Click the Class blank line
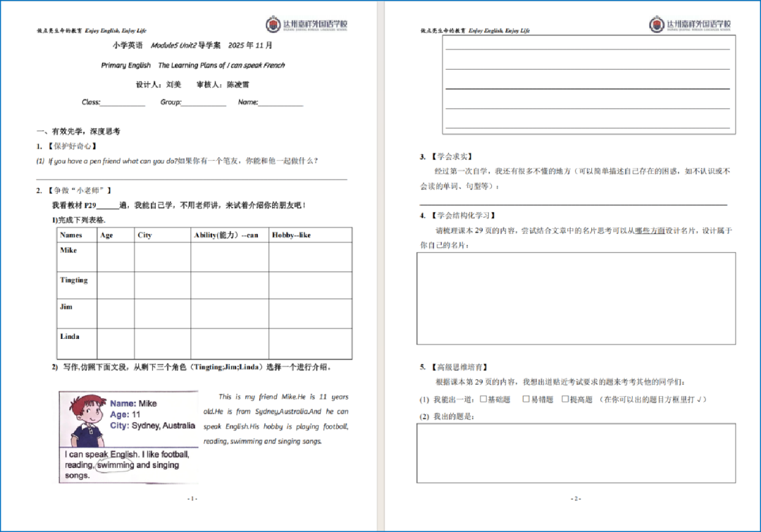Screen dimensions: 761x532 tap(123, 103)
